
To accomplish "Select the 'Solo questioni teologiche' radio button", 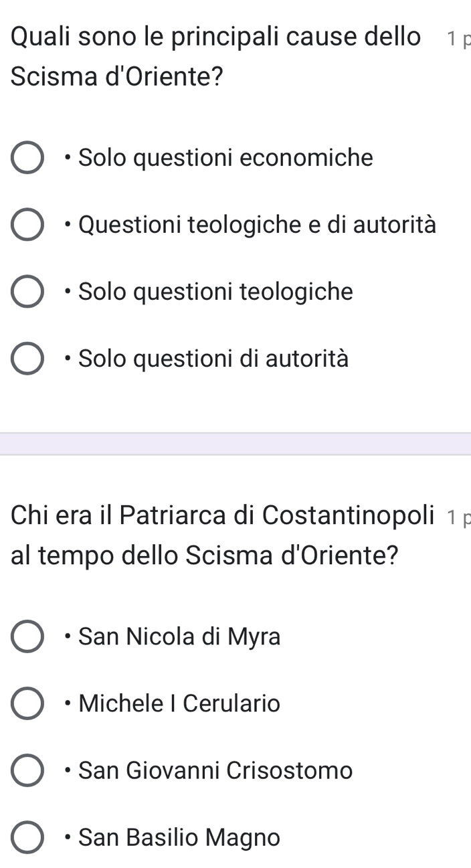I will tap(27, 292).
